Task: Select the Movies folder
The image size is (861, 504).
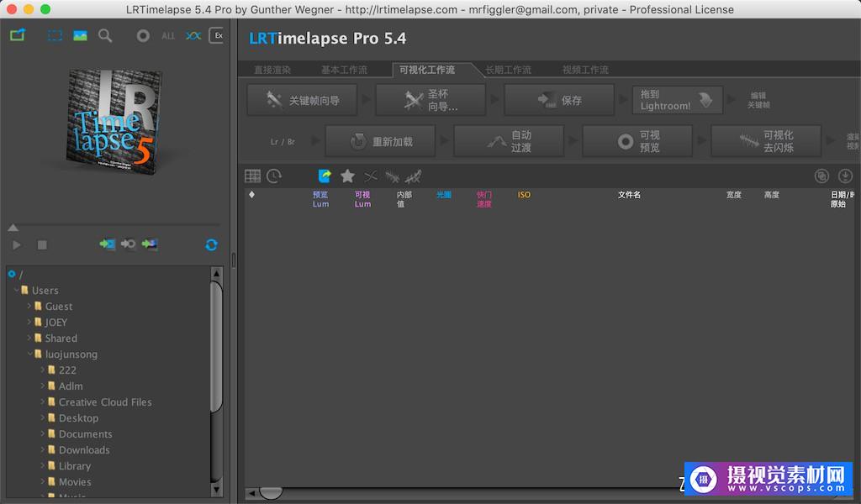Action: [x=75, y=481]
